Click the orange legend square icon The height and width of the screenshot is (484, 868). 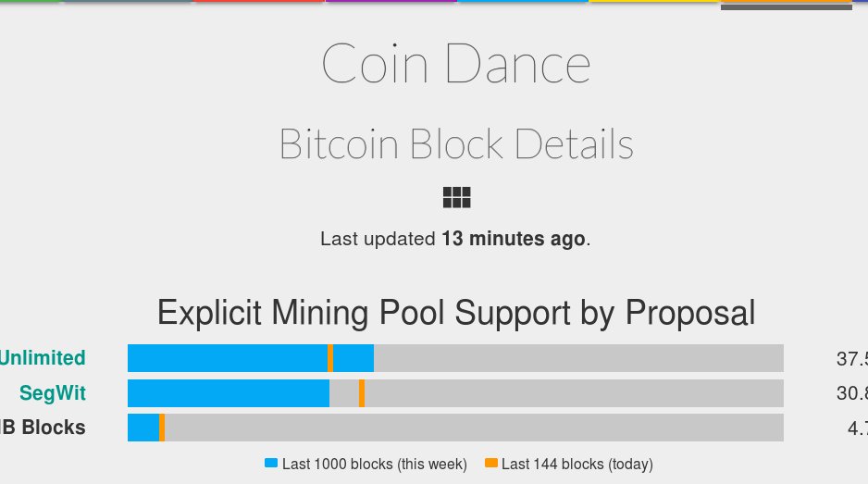490,463
